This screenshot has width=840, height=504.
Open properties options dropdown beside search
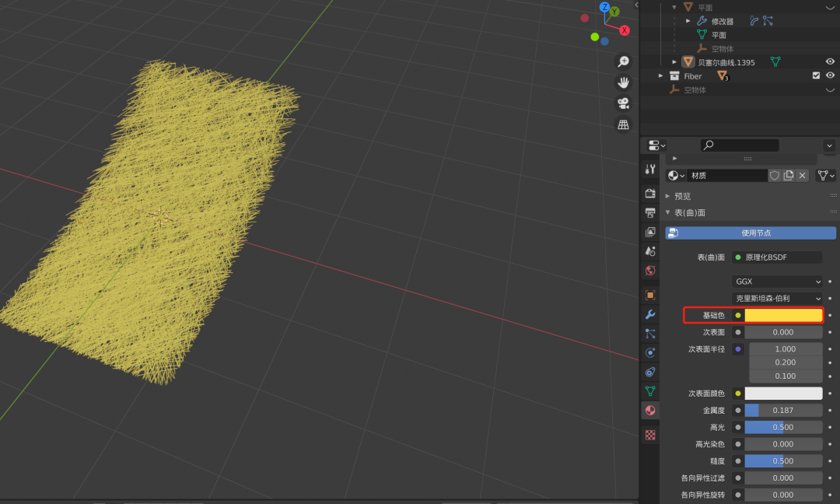pos(829,145)
